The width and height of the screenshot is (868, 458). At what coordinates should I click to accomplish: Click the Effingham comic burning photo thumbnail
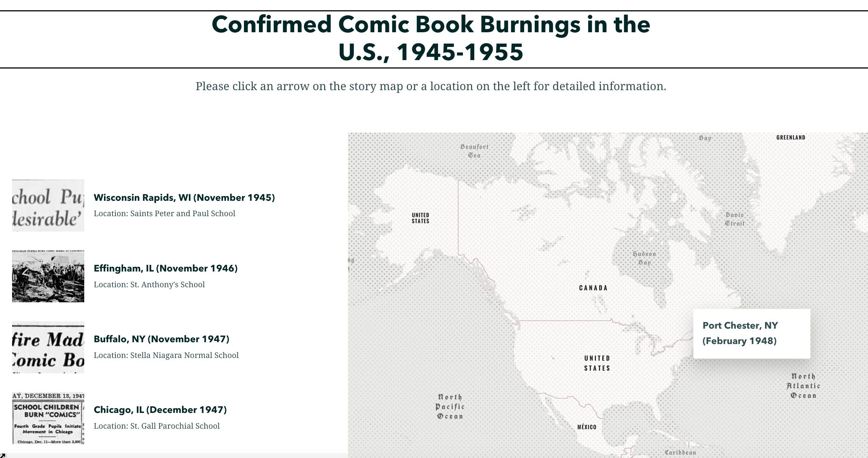tap(48, 277)
